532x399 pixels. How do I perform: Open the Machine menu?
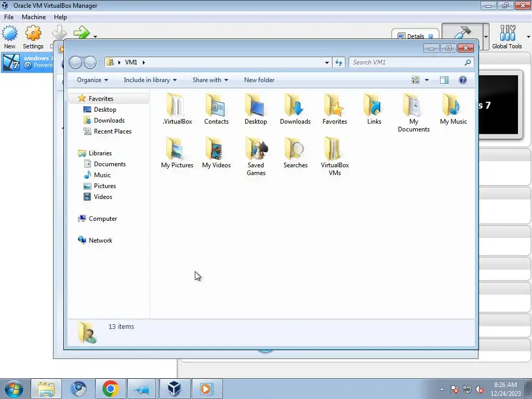point(34,17)
